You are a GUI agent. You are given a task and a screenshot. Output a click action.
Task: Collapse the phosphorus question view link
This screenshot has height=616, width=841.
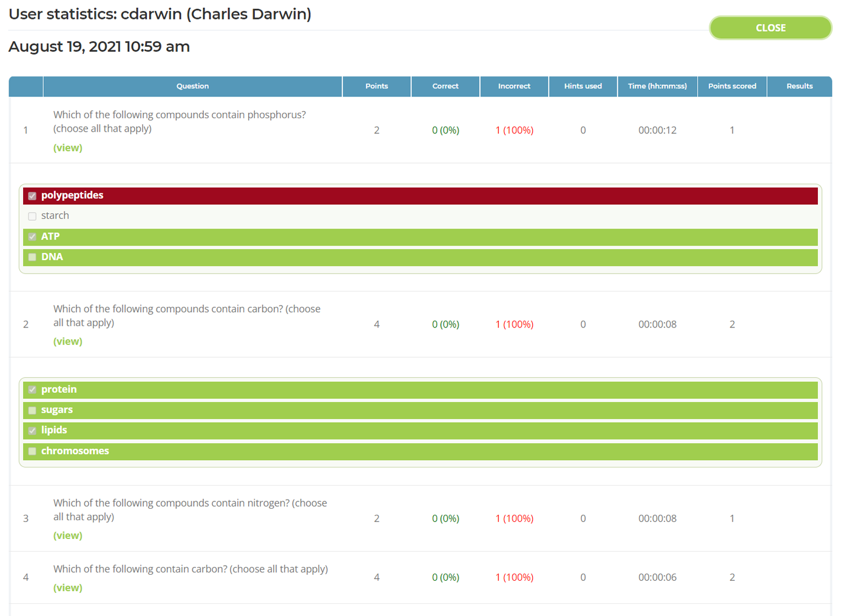click(68, 148)
